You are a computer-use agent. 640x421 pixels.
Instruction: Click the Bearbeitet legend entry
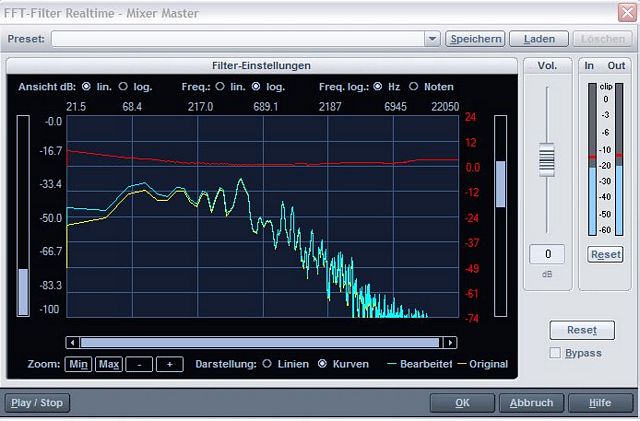419,364
